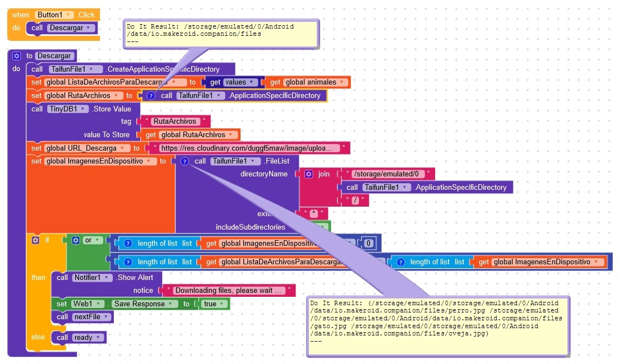Select the join block label
The image size is (619, 364).
(x=324, y=174)
